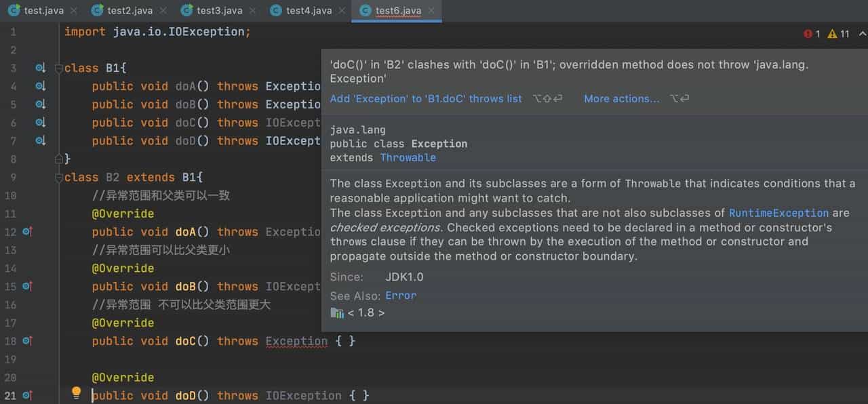868x404 pixels.
Task: Open the Throwable class documentation link
Action: [x=408, y=157]
